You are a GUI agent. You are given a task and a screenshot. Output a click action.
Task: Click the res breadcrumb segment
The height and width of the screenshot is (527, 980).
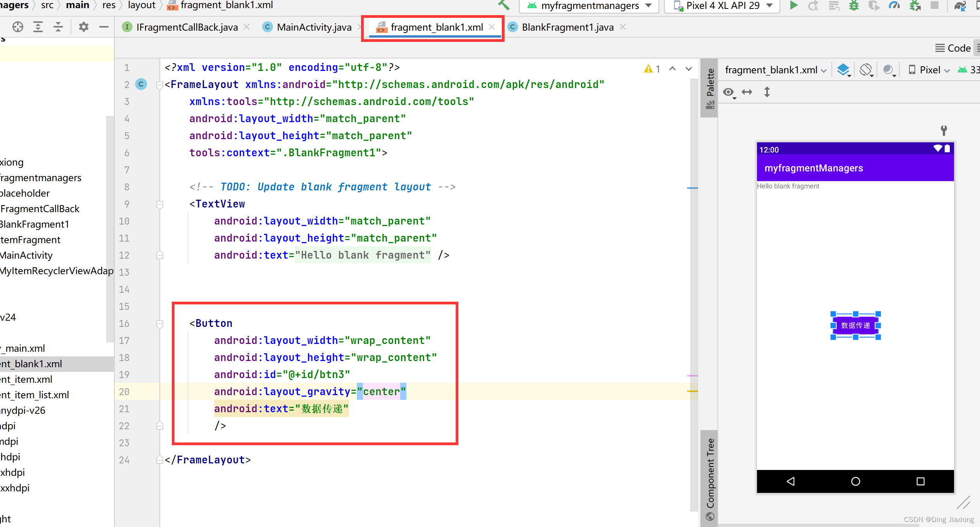pos(109,5)
